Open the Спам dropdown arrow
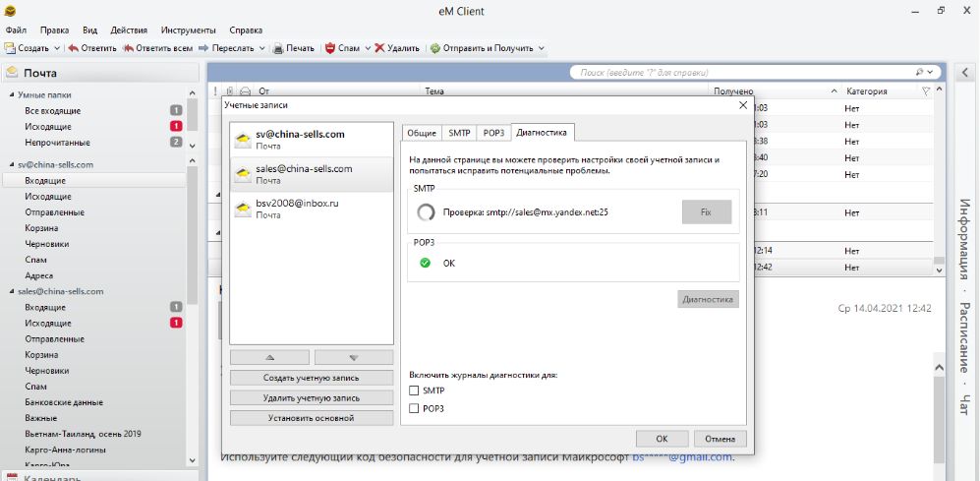This screenshot has width=980, height=481. coord(369,48)
